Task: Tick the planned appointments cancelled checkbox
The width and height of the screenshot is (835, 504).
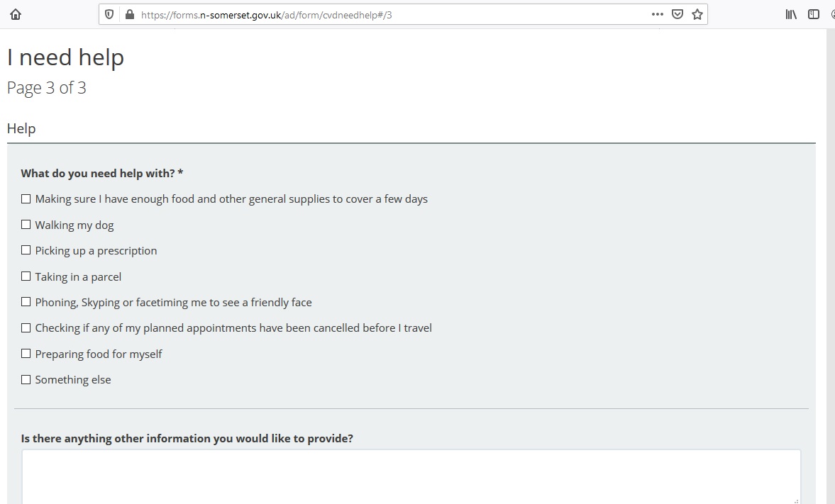Action: pos(26,328)
